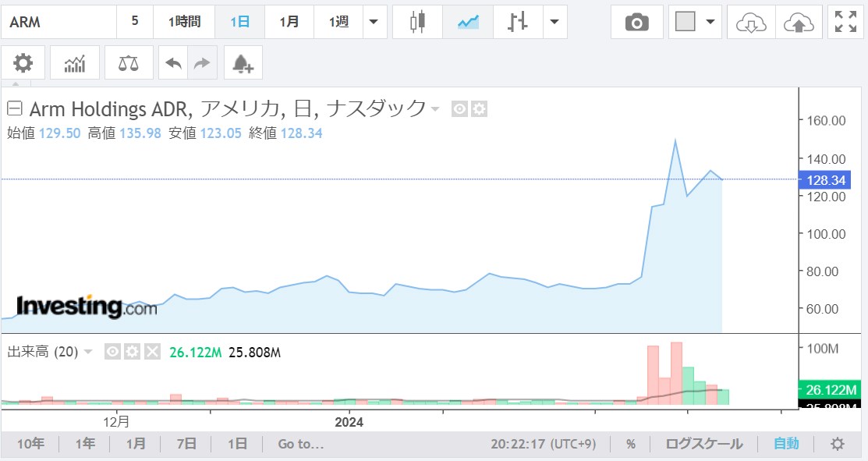The width and height of the screenshot is (868, 461).
Task: Click the 100M volume axis label
Action: click(x=823, y=349)
